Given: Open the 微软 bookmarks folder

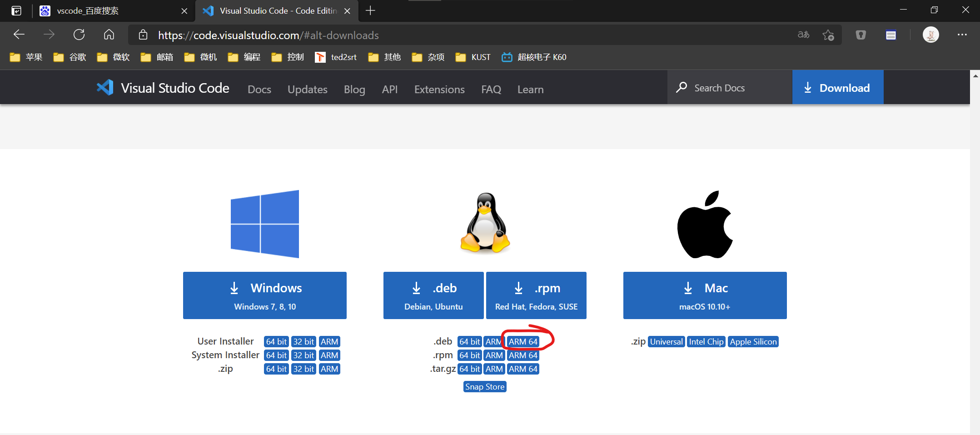Looking at the screenshot, I should (113, 57).
